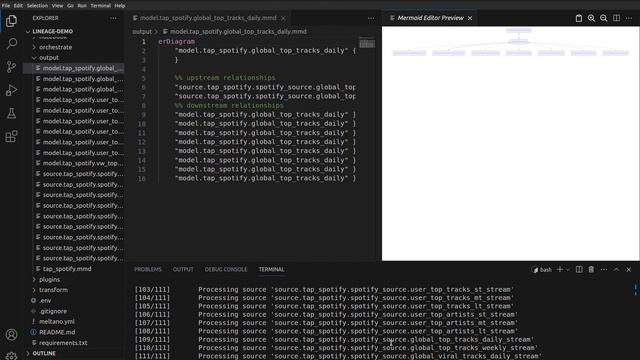Viewport: 640px width, 360px height.
Task: Open meltano.yml file
Action: click(x=57, y=322)
